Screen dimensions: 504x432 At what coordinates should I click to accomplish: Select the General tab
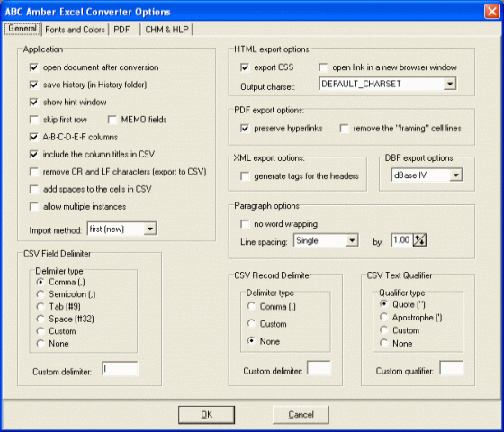(x=22, y=29)
